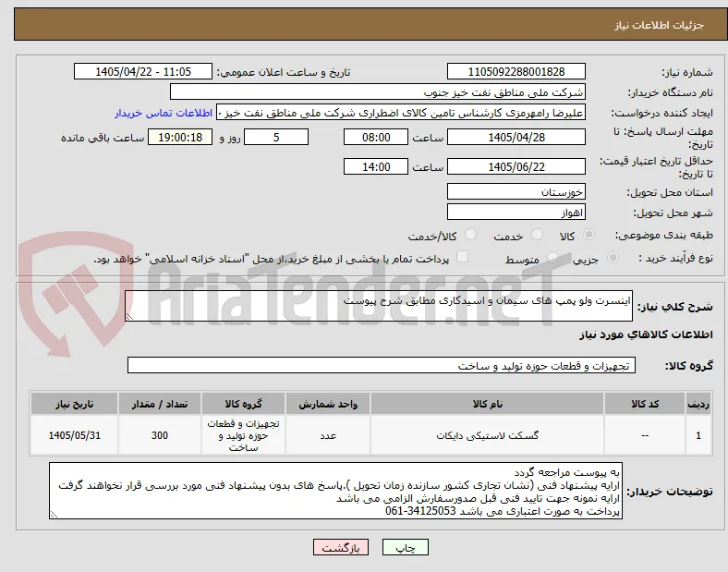Click the resize handle of buyer notes box

click(x=54, y=515)
